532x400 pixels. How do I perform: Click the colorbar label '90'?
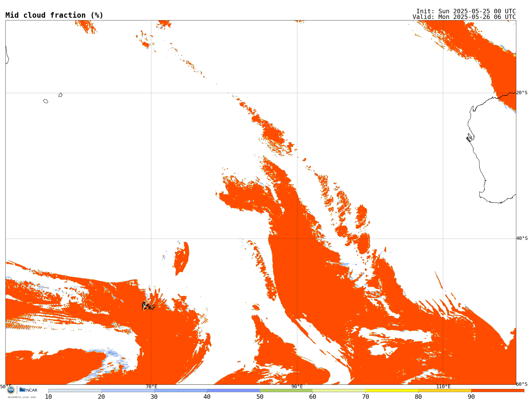click(471, 397)
